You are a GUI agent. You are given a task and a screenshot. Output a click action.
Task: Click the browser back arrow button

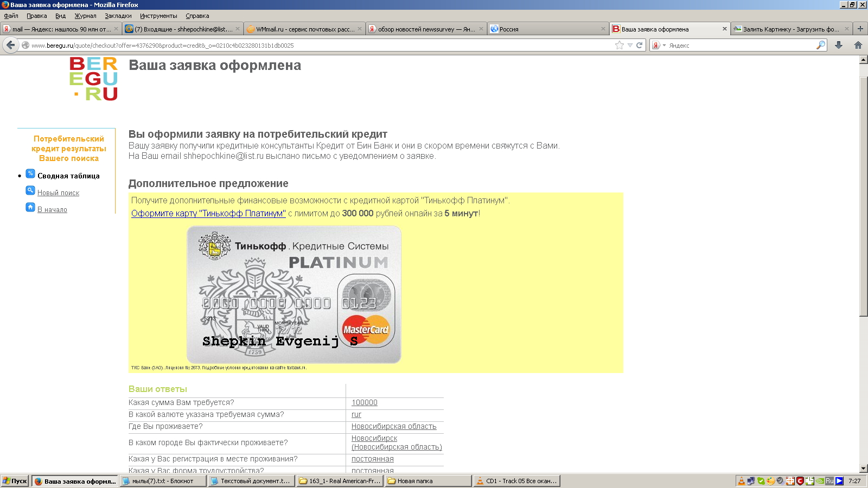coord(11,45)
